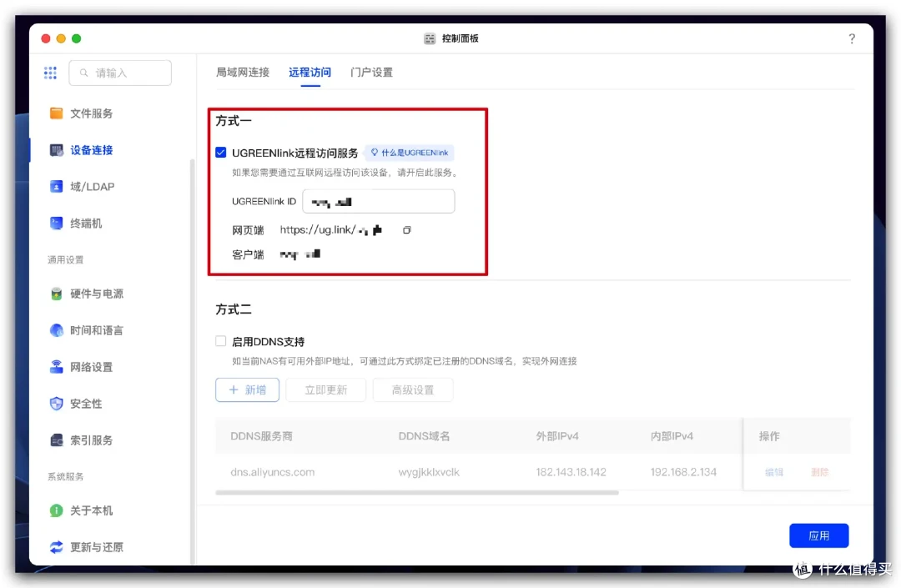Switch to the 局域网连接 tab
Viewport: 901px width, 588px height.
click(x=243, y=73)
